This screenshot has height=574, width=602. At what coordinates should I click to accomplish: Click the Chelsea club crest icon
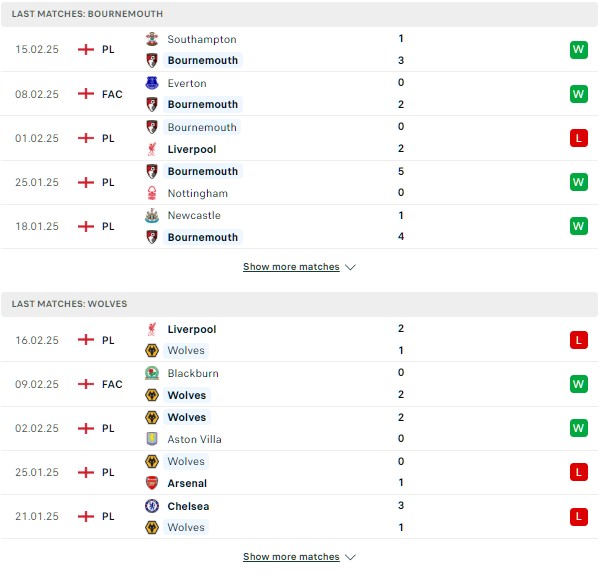pos(152,506)
